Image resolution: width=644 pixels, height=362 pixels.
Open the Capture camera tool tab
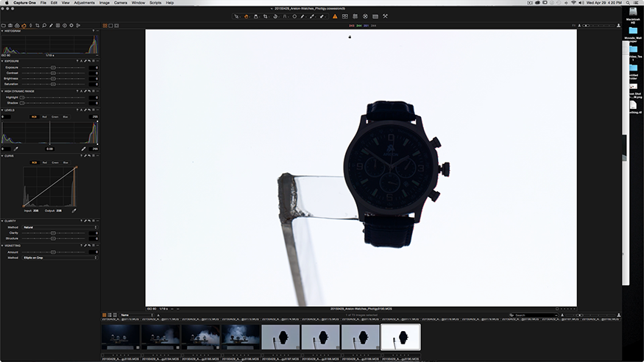click(x=10, y=26)
